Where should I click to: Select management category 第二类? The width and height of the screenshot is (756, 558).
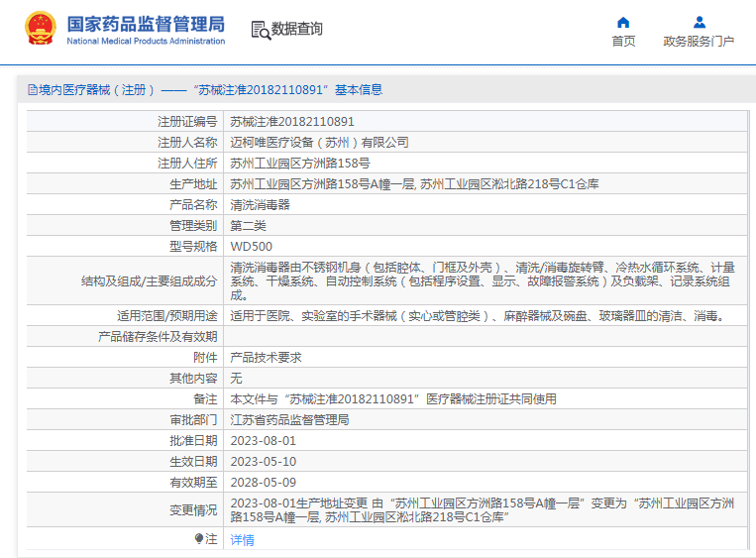[249, 226]
